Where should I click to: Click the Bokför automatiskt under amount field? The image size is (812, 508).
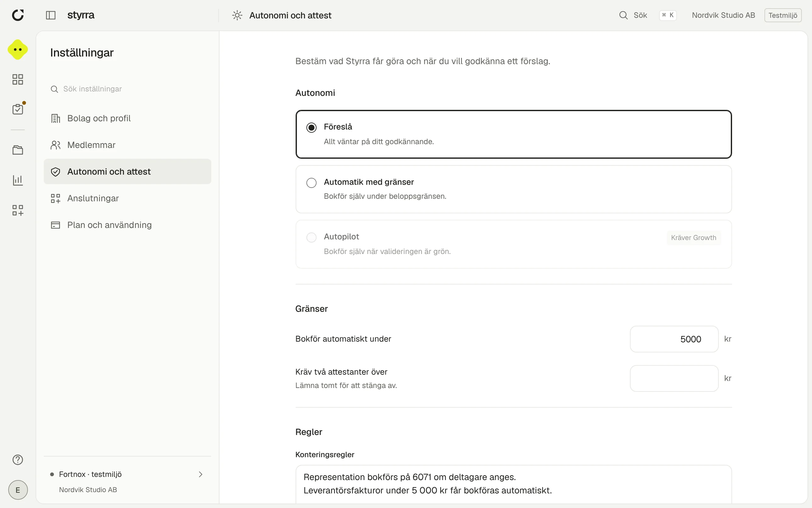click(x=674, y=339)
